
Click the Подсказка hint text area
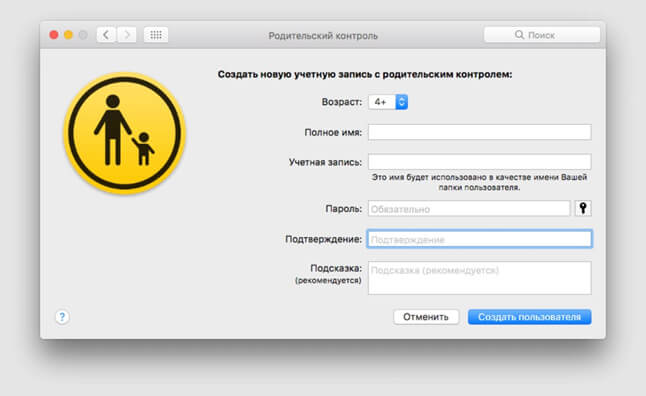point(480,278)
